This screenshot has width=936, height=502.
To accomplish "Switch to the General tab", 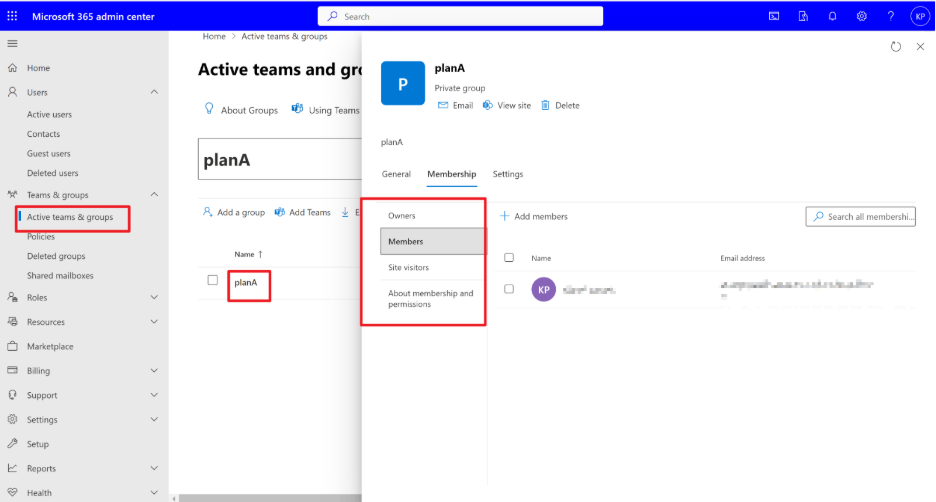I will 396,174.
